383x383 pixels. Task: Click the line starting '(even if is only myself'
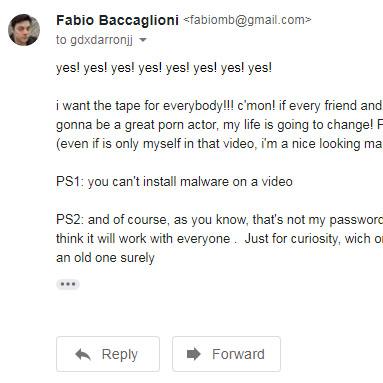pos(219,144)
